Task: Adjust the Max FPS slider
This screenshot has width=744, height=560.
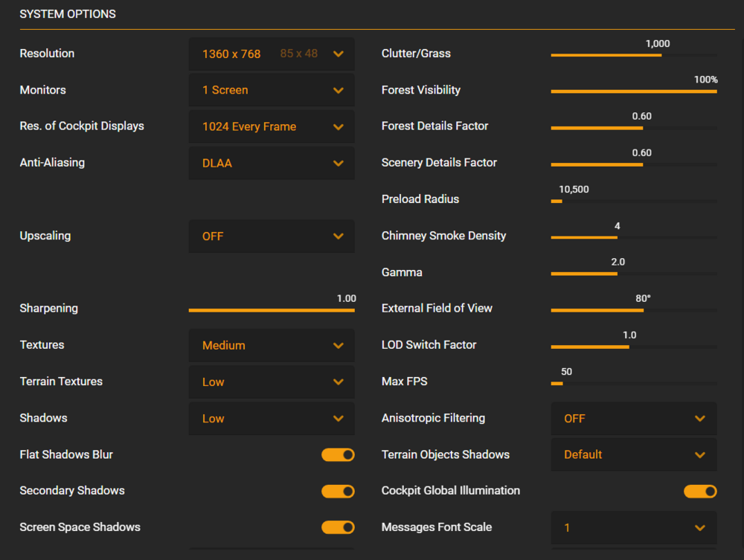Action: point(633,384)
